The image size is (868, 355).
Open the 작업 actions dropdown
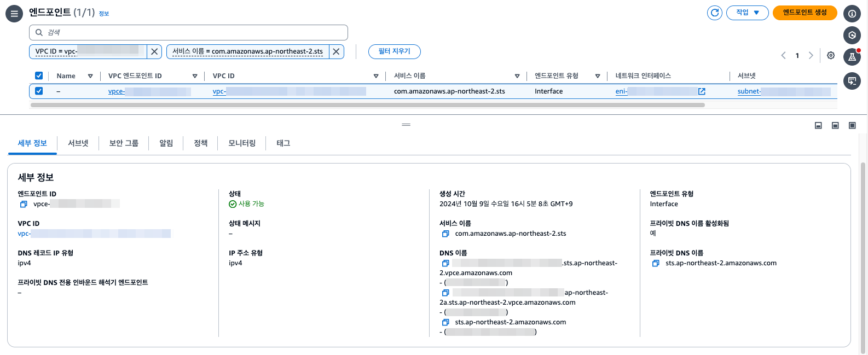click(747, 13)
